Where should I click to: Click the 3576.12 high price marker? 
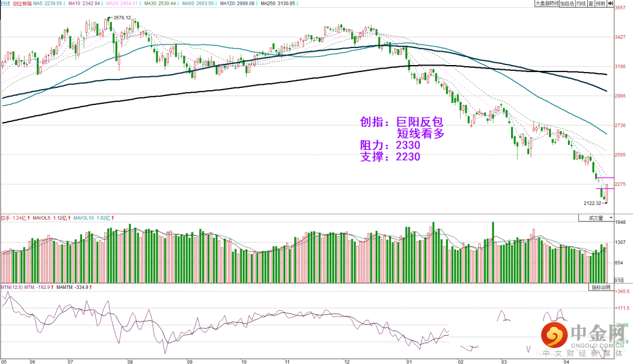point(122,18)
